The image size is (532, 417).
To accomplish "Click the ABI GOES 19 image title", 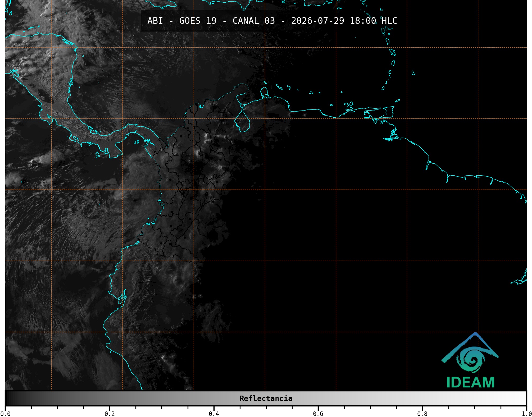I will coord(272,21).
